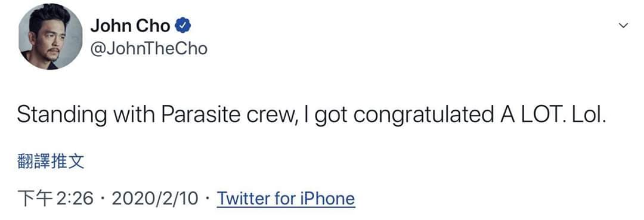Click the blue verified badge icon
The image size is (644, 220).
pos(182,26)
